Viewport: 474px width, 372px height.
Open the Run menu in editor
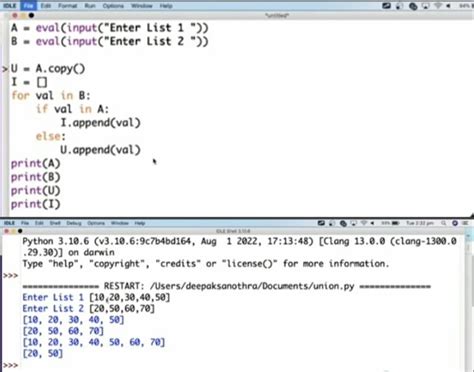[x=90, y=6]
